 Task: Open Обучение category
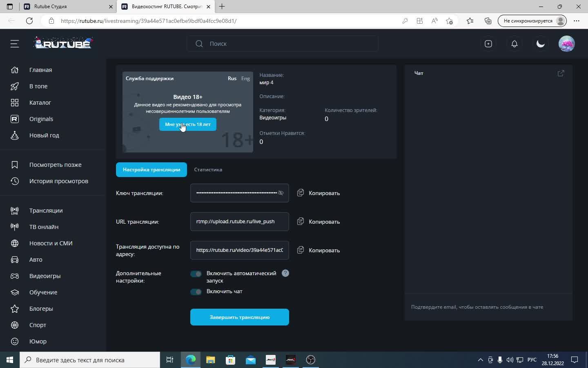(43, 292)
